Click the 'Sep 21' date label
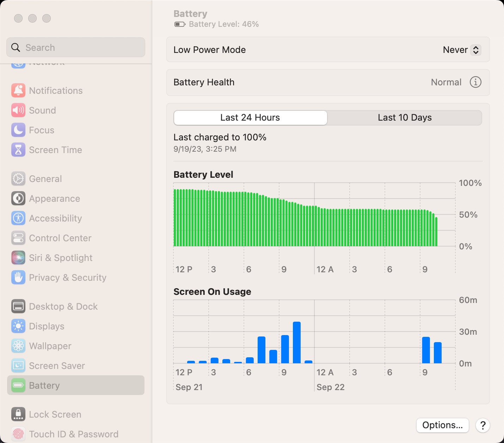This screenshot has height=443, width=504. pos(189,387)
